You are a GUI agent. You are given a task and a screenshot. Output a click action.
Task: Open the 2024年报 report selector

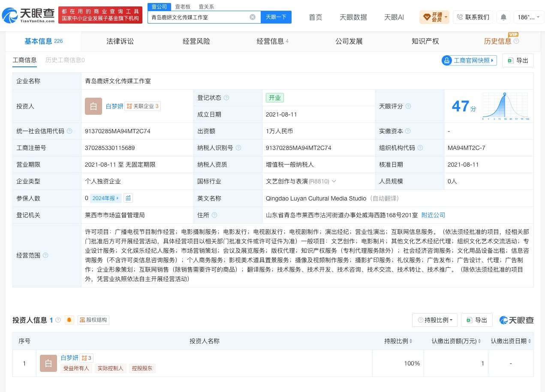tap(106, 198)
